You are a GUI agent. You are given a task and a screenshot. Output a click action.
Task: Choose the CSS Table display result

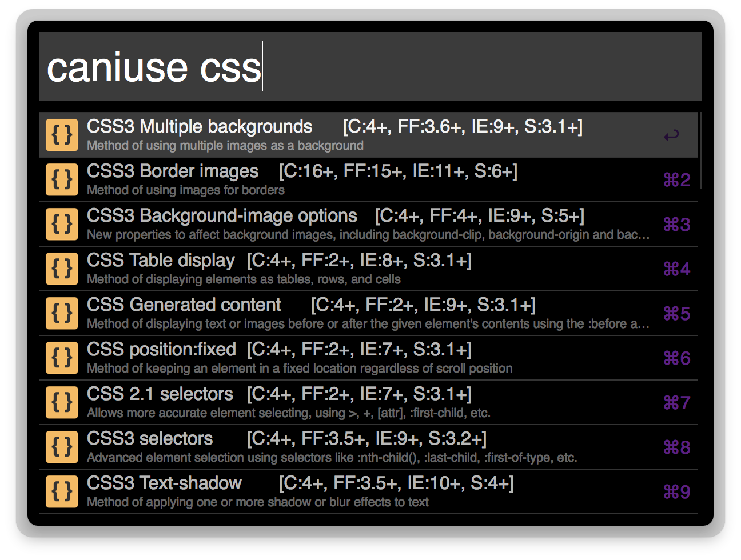pyautogui.click(x=368, y=269)
